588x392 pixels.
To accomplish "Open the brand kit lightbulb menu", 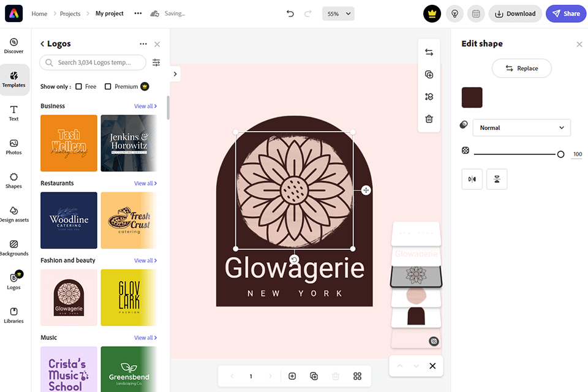I will point(454,13).
